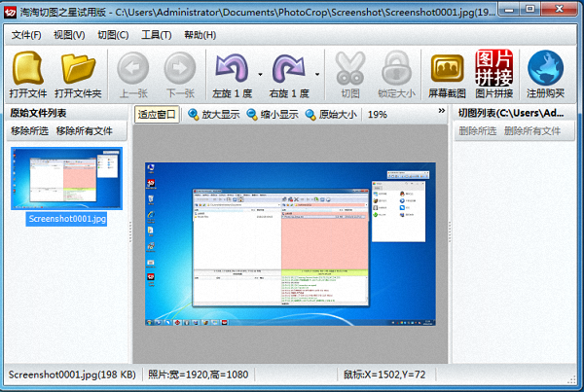Toggle the fit to window (适应窗口) button
Viewport: 584px width, 392px height.
(x=158, y=114)
